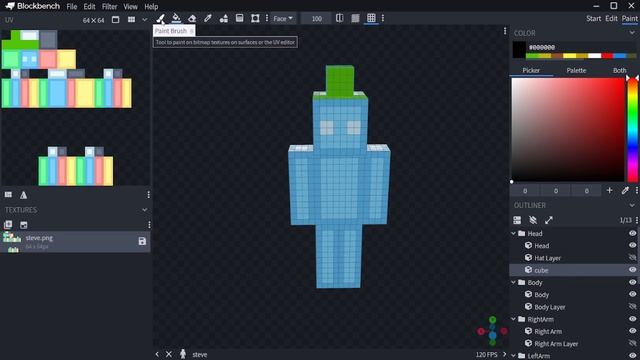Screen dimensions: 640x360
Task: Click the UV grid layout icon
Action: pyautogui.click(x=131, y=20)
